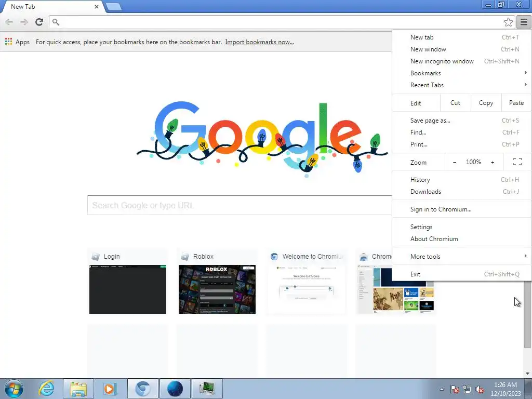Select Find... from the menu
The width and height of the screenshot is (532, 399).
click(x=461, y=132)
